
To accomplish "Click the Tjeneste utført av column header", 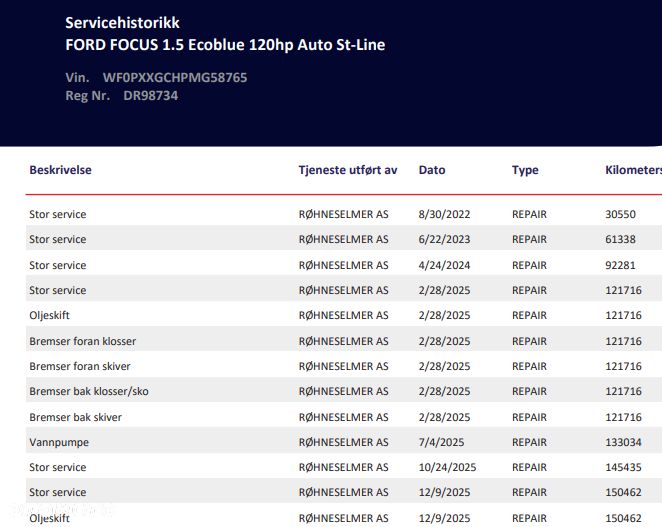I will [348, 170].
